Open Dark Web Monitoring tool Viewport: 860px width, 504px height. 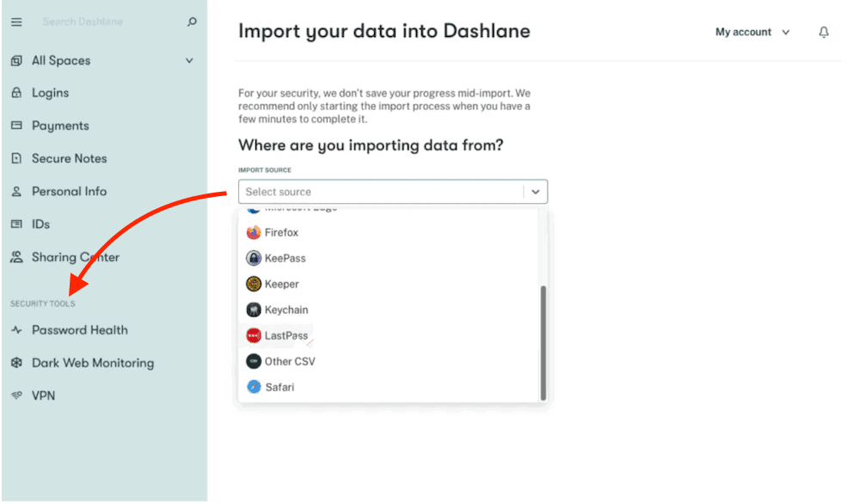93,363
